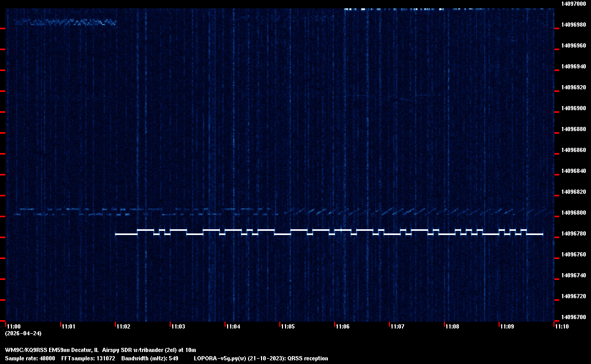Select the 11:10 time marker
591x364 pixels.
[x=562, y=326]
